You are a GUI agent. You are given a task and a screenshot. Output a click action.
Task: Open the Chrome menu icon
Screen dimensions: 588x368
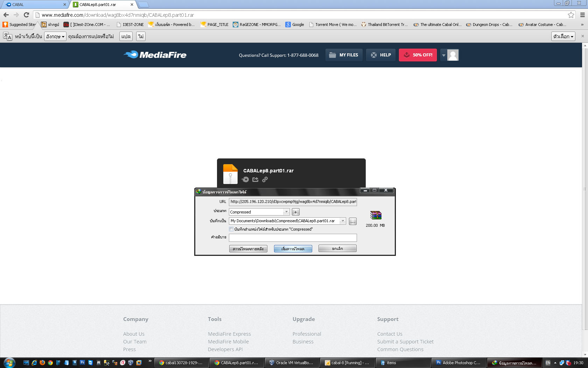click(x=582, y=15)
